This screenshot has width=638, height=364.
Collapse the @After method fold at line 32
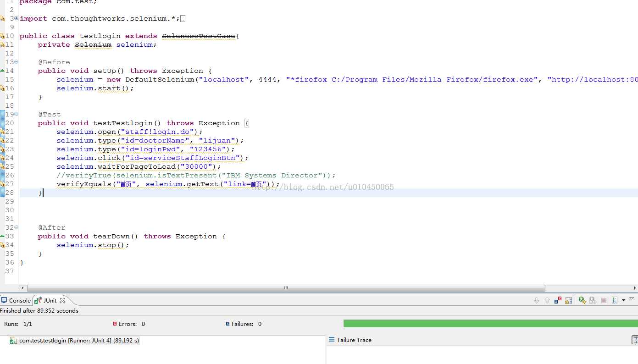coord(17,227)
